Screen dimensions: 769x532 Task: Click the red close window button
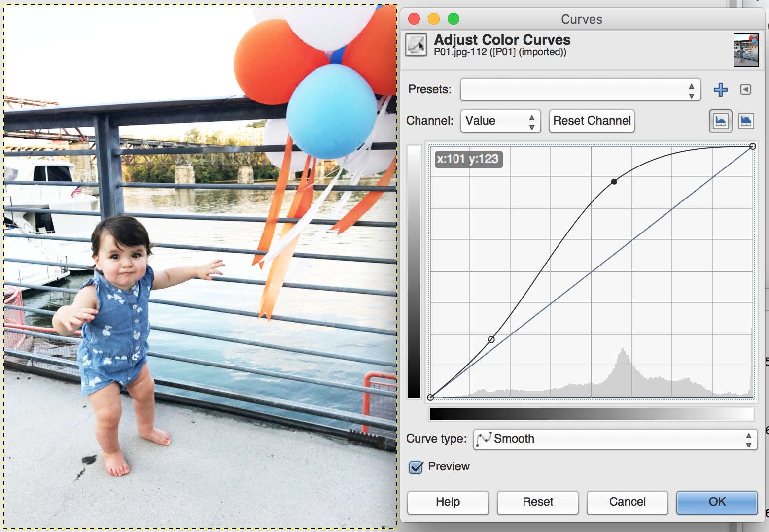pos(414,19)
